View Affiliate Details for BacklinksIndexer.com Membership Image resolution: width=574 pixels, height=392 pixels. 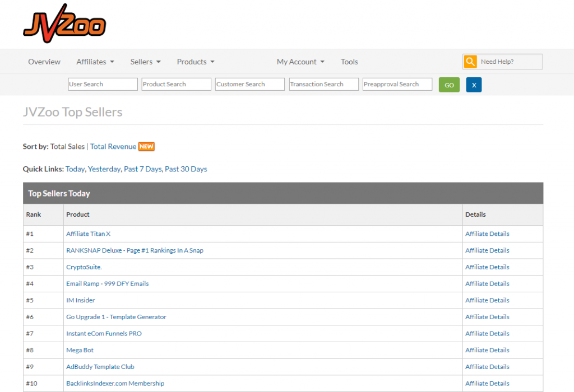pos(487,384)
